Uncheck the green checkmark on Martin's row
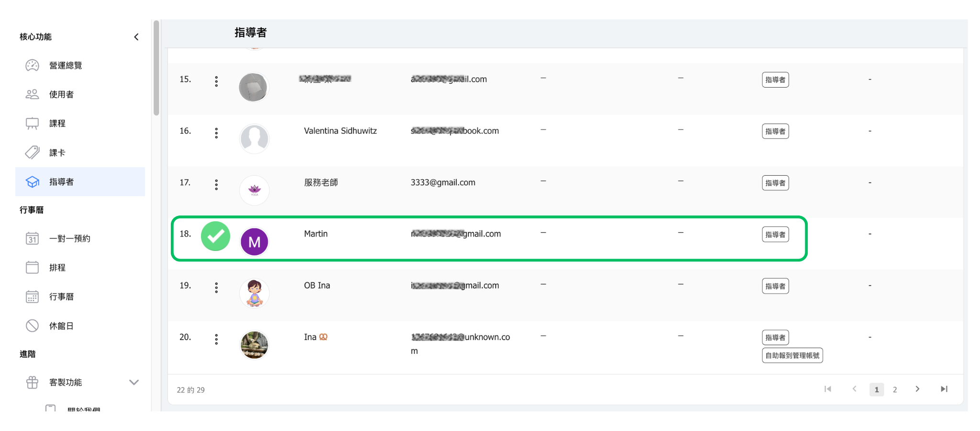 pyautogui.click(x=215, y=236)
